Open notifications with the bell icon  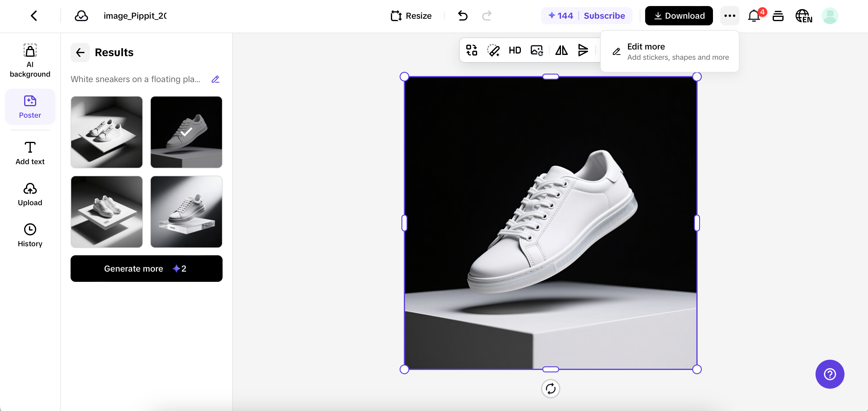point(753,15)
